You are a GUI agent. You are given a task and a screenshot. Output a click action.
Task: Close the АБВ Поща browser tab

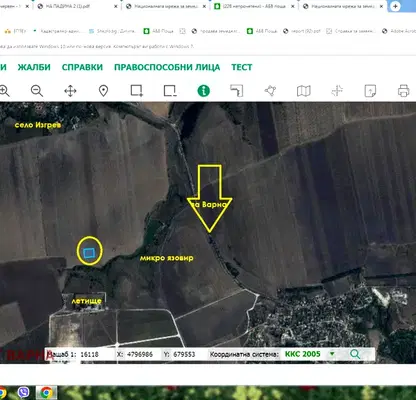coord(292,6)
